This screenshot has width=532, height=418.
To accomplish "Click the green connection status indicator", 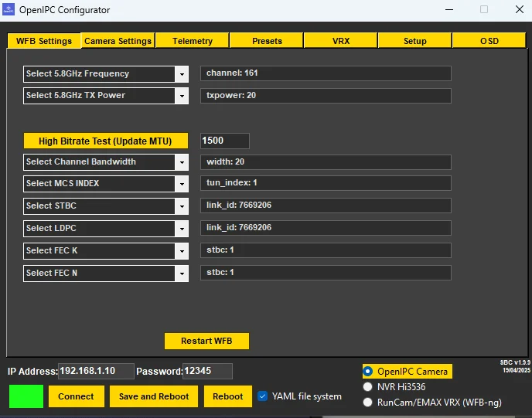I will click(x=26, y=396).
